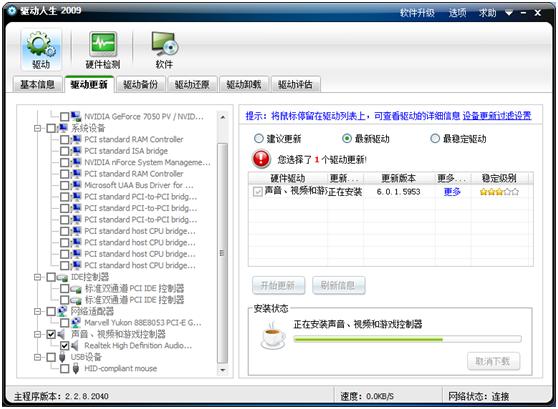Collapse the IDE控制器 tree node
Image resolution: width=558 pixels, height=409 pixels.
pyautogui.click(x=37, y=277)
